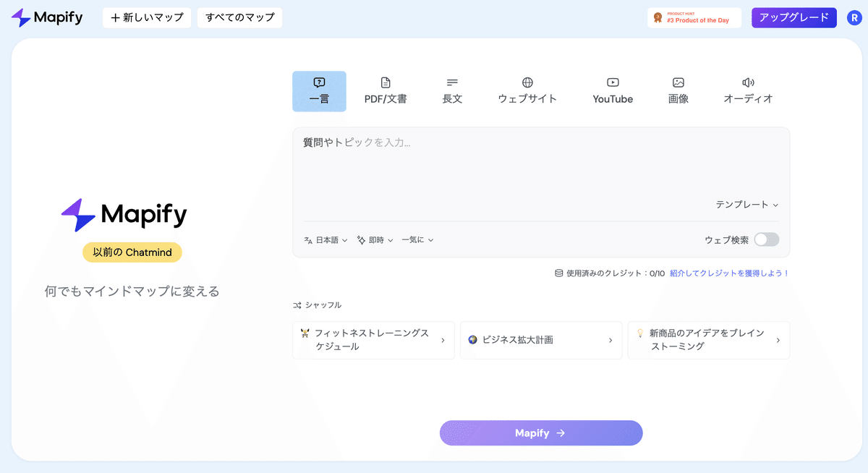
Task: Select the オーディオ audio input icon
Action: [748, 90]
